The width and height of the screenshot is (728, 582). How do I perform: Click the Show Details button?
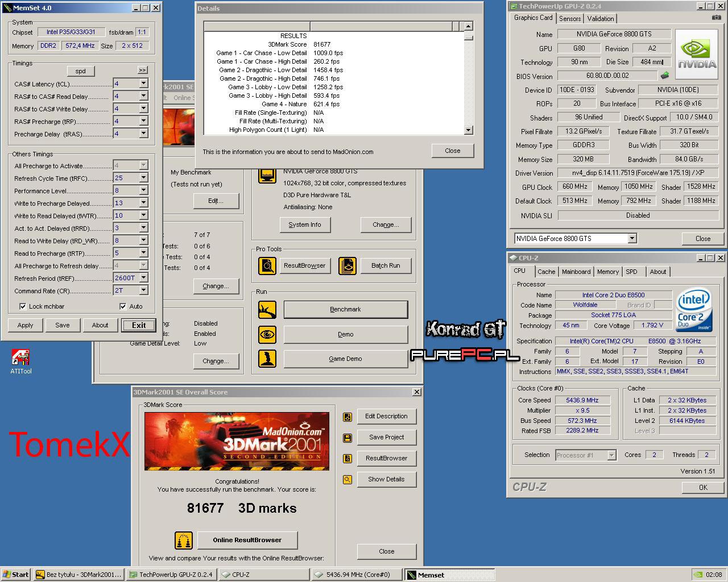[386, 480]
